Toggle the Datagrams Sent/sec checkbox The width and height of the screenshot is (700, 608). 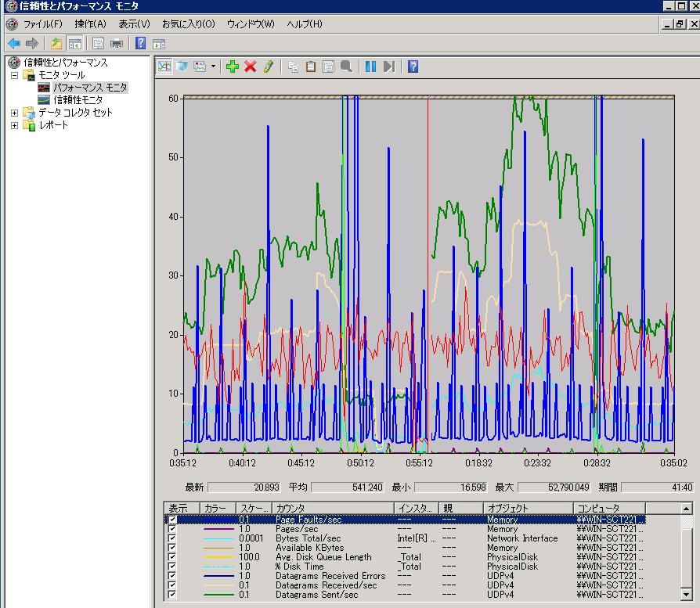[172, 595]
